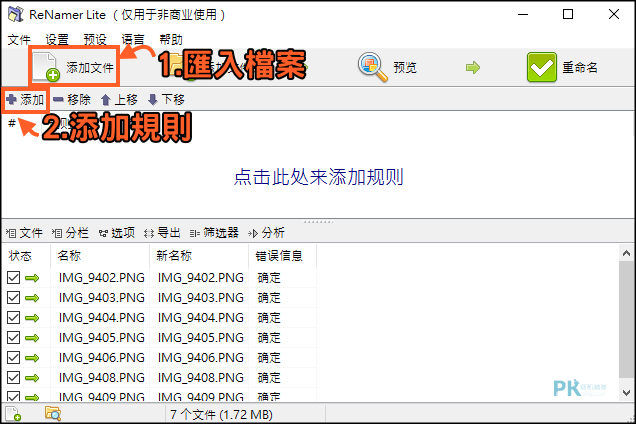Open the 语言 menu
The width and height of the screenshot is (636, 424).
point(133,39)
